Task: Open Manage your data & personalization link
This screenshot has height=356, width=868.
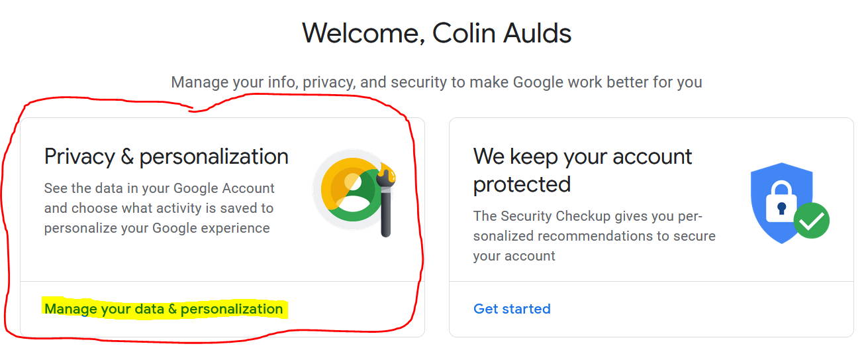Action: [164, 309]
